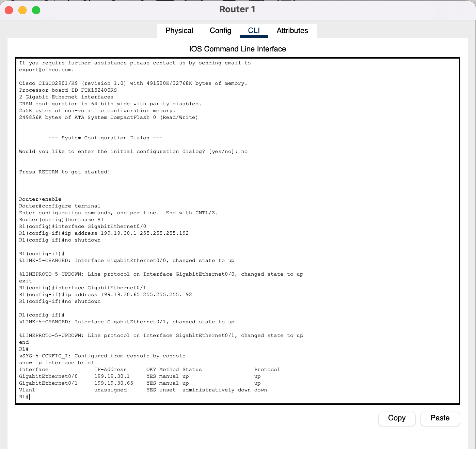Switch to the Physical tab

pyautogui.click(x=179, y=31)
